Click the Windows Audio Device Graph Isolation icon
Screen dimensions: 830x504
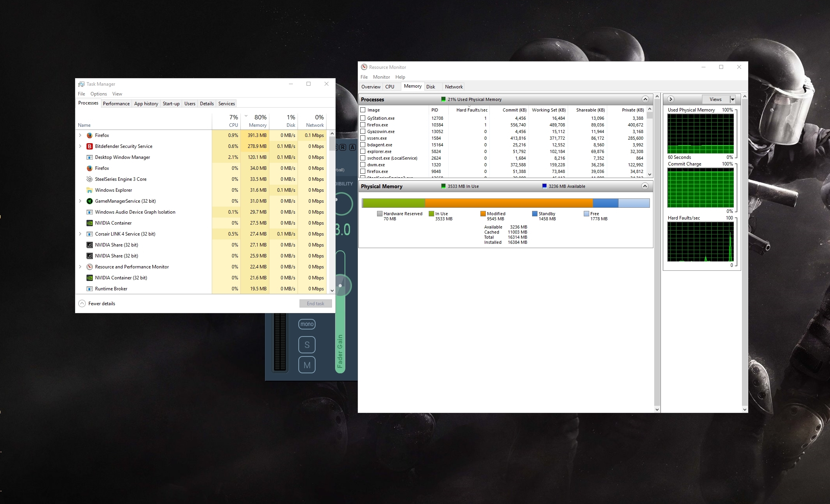[89, 212]
